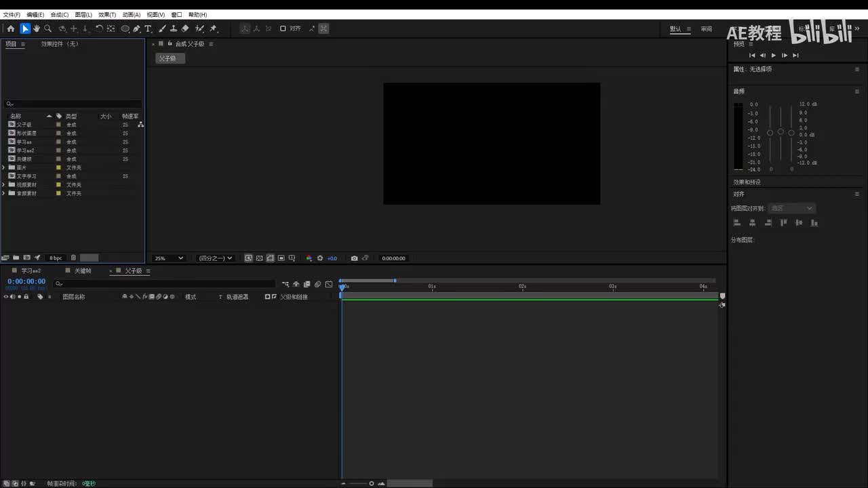Image resolution: width=868 pixels, height=488 pixels.
Task: Expand the 视频素材 folder
Action: tap(4, 184)
